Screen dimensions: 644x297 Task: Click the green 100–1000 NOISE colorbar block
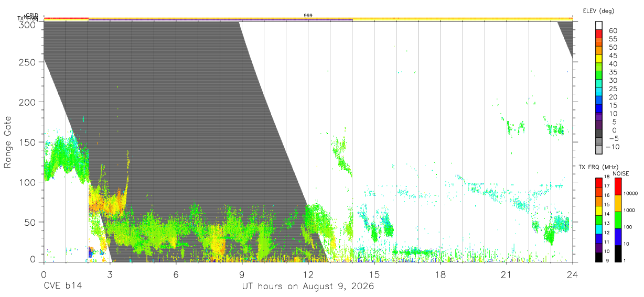[x=617, y=219]
